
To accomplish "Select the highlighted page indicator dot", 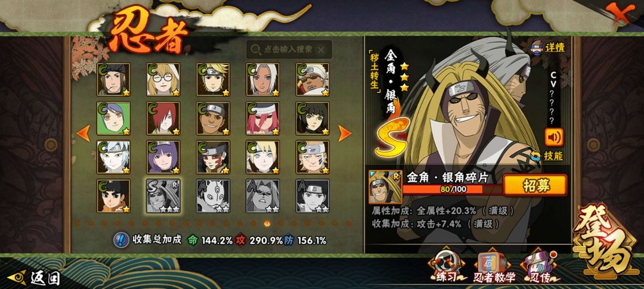I will pyautogui.click(x=267, y=223).
